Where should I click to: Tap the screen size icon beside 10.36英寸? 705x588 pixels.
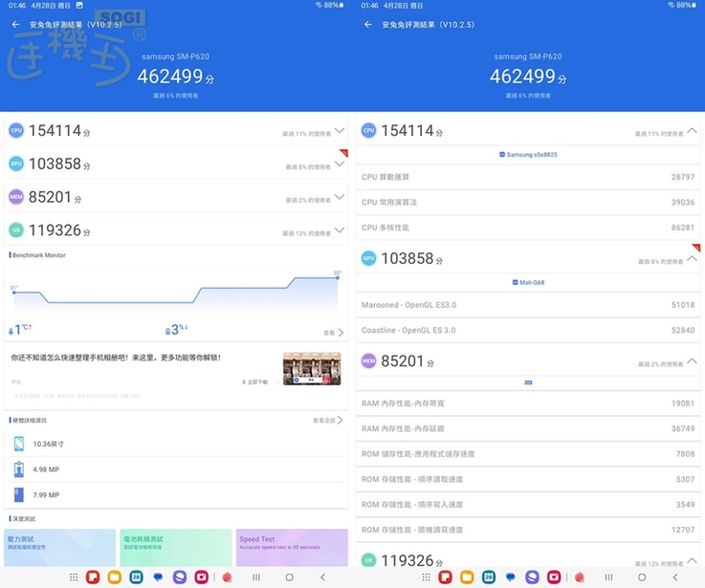pos(19,444)
